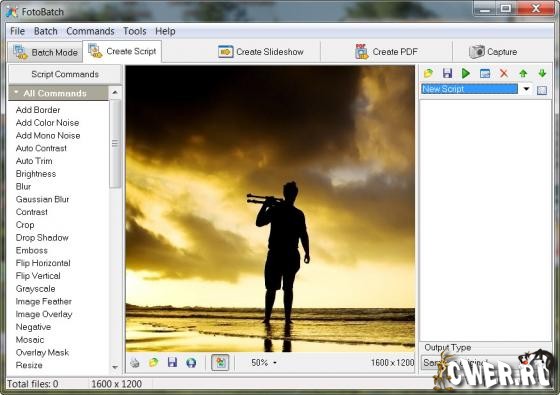The image size is (560, 395).
Task: Click the Create Slideshow button
Action: [x=261, y=52]
